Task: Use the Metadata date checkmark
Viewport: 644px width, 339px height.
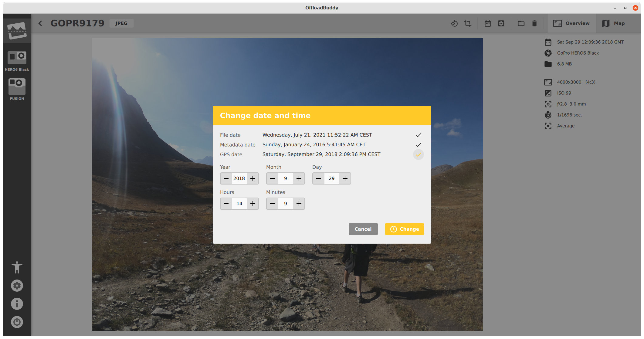Action: coord(418,145)
